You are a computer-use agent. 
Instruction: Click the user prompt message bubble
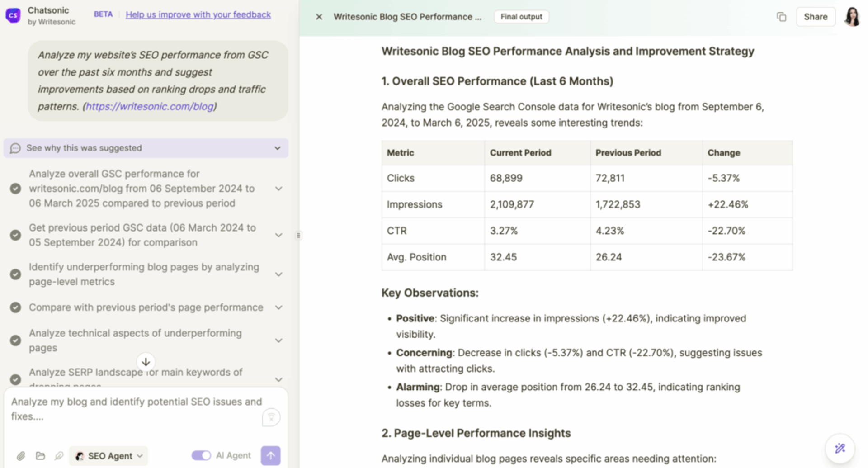tap(158, 81)
